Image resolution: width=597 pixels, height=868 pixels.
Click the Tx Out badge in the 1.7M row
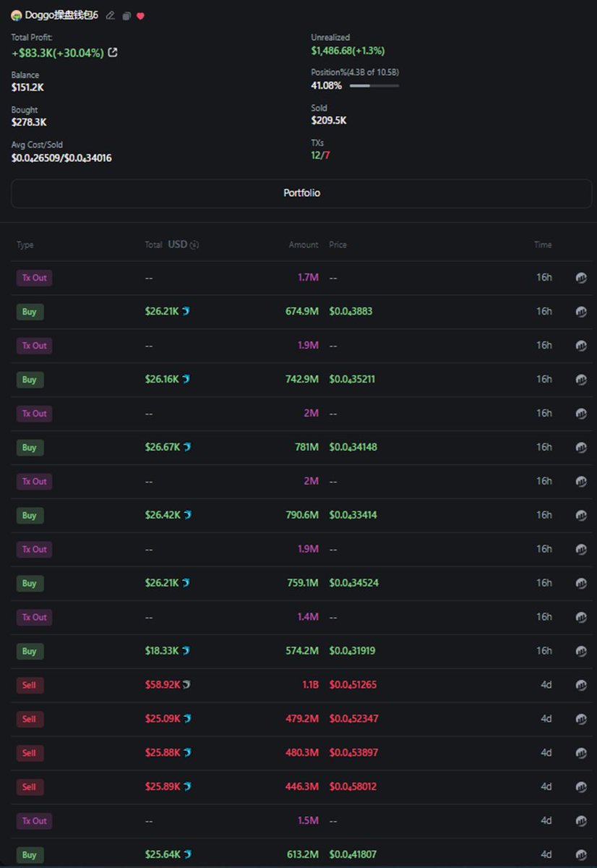coord(34,278)
